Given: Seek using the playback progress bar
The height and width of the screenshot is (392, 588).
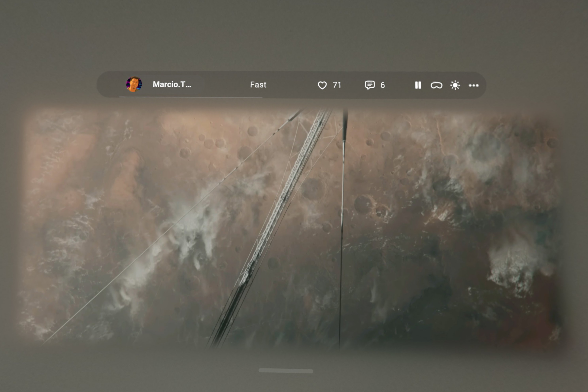Looking at the screenshot, I should (190, 97).
